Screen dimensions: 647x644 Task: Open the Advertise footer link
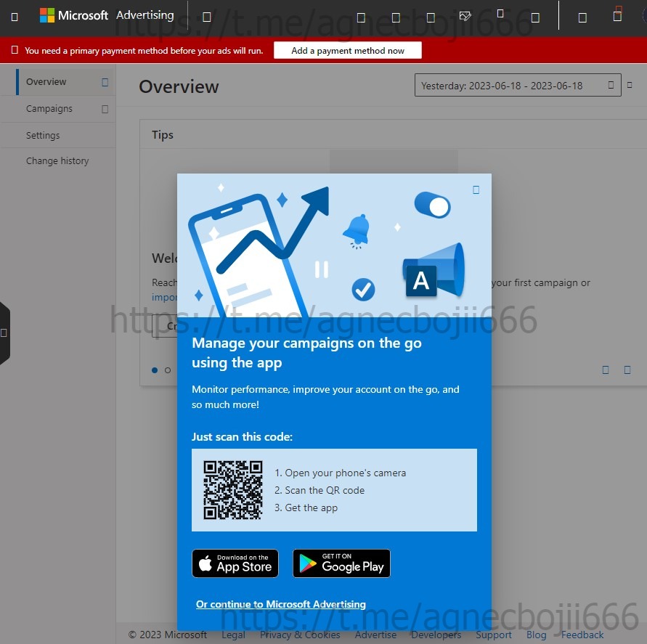click(375, 635)
